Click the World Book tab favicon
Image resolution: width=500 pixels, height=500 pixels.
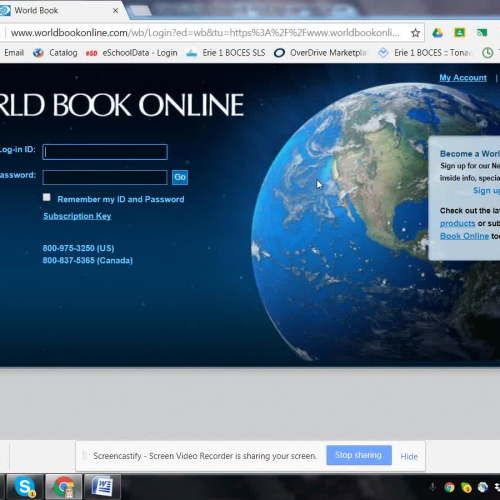tap(4, 11)
